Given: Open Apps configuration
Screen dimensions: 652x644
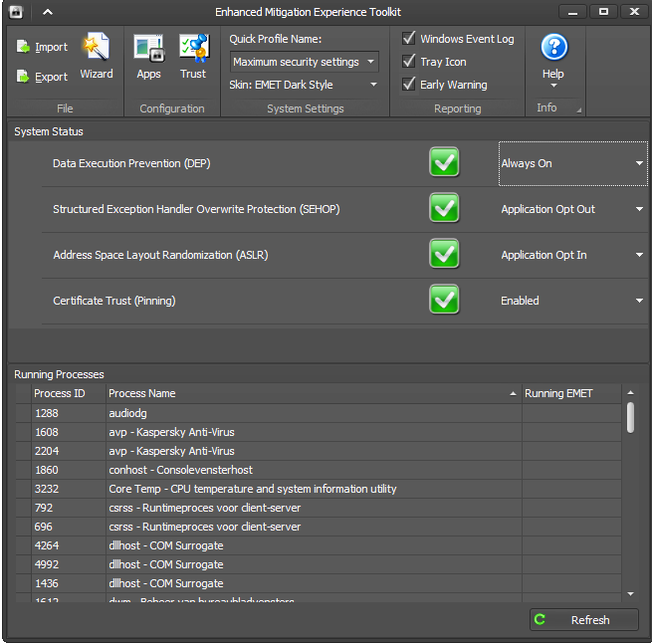Looking at the screenshot, I should point(149,56).
